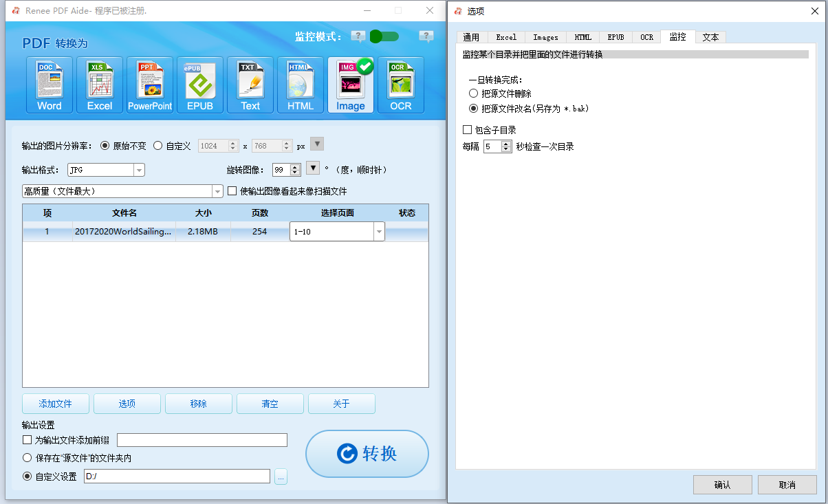Select the HTML conversion icon
The image size is (828, 504).
300,84
